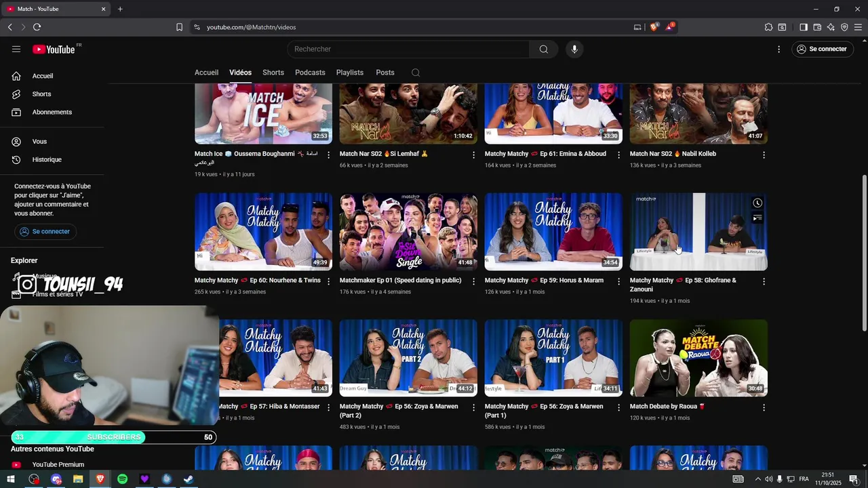
Task: Open options for Ep 60 Nourhene video
Action: (x=328, y=281)
